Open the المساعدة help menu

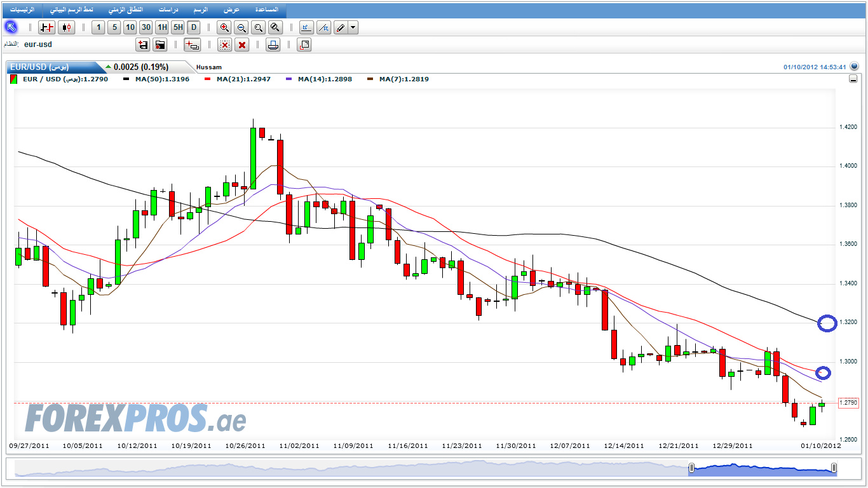point(266,10)
